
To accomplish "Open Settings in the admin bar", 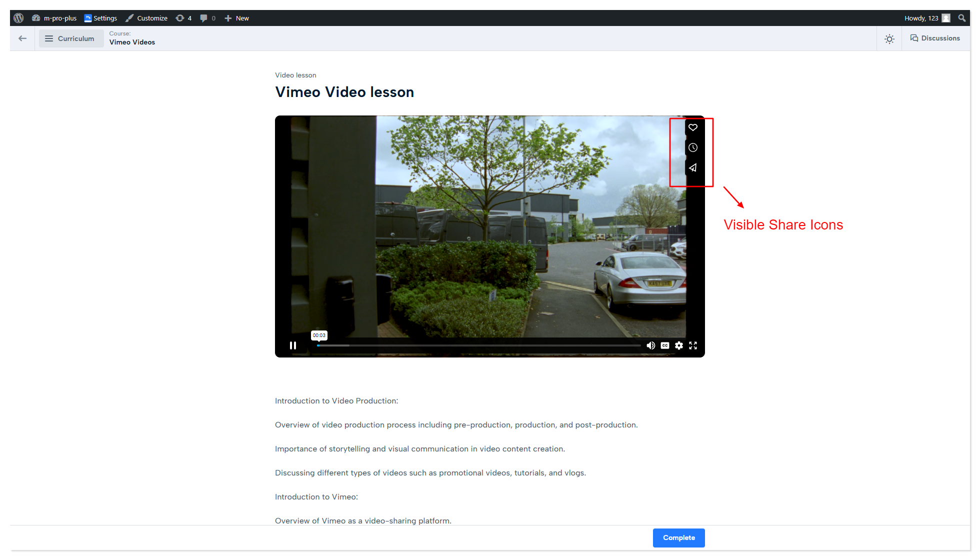I will (x=100, y=18).
